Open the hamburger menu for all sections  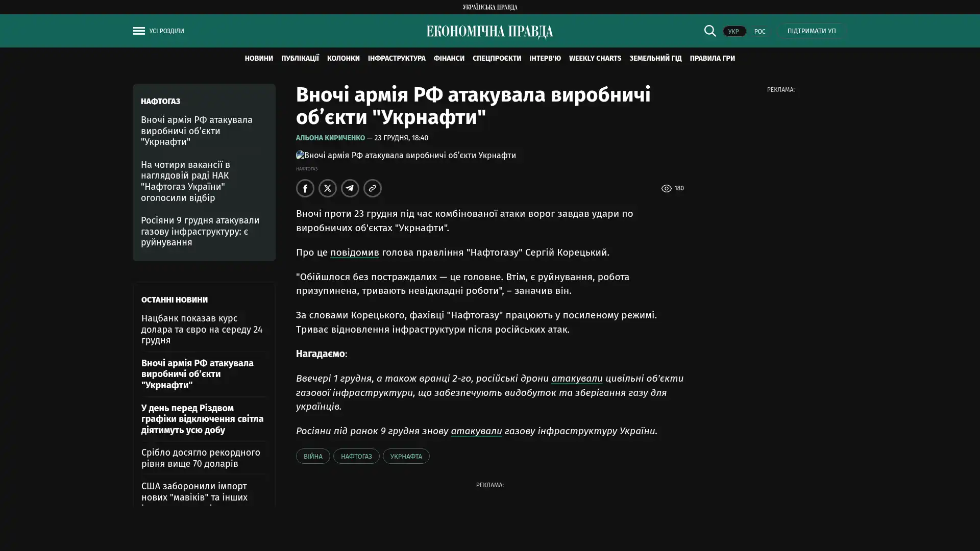click(x=139, y=31)
